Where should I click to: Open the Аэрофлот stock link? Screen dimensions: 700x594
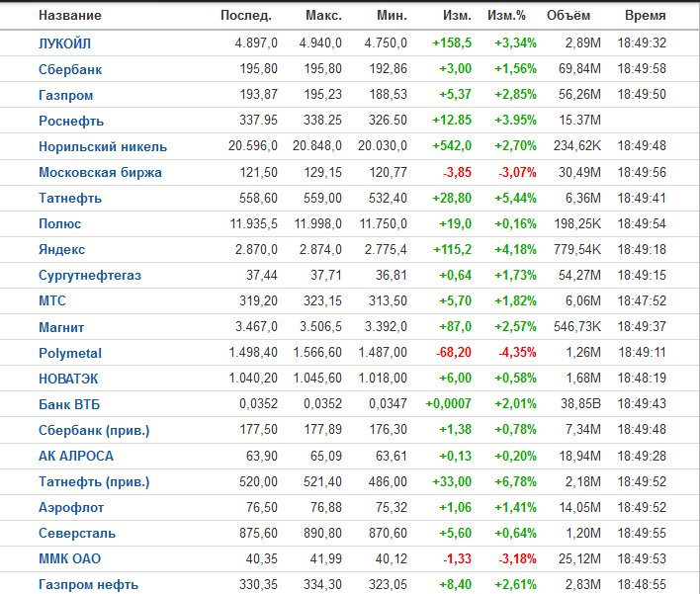tap(71, 507)
